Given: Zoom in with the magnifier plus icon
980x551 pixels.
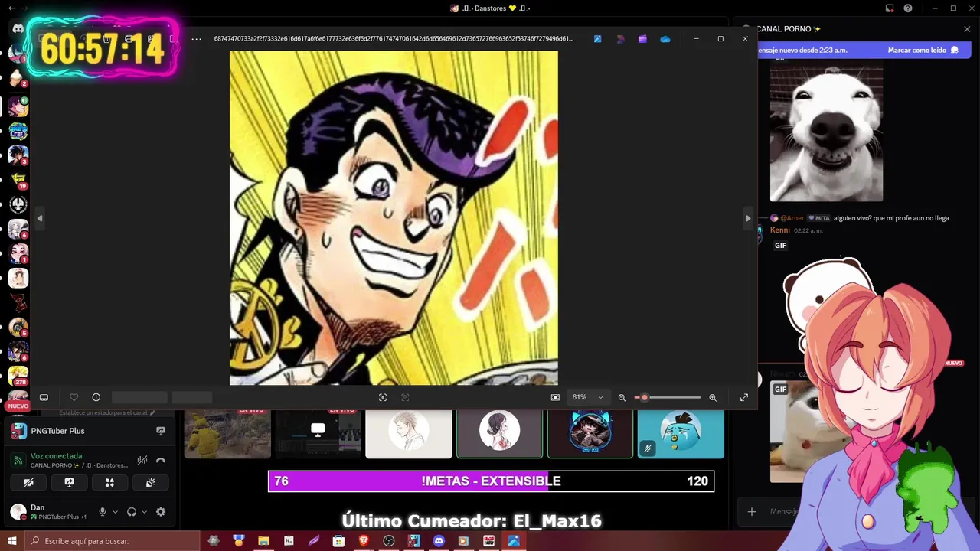Looking at the screenshot, I should 713,397.
